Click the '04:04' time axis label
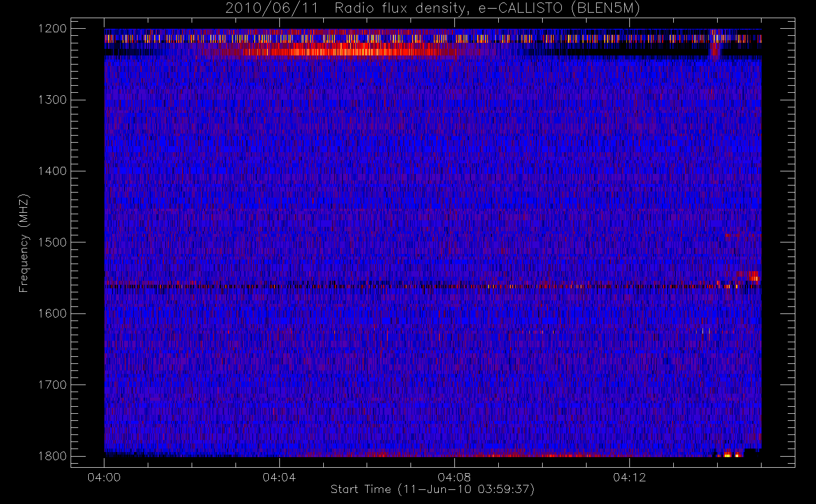The height and width of the screenshot is (504, 816). (x=279, y=477)
